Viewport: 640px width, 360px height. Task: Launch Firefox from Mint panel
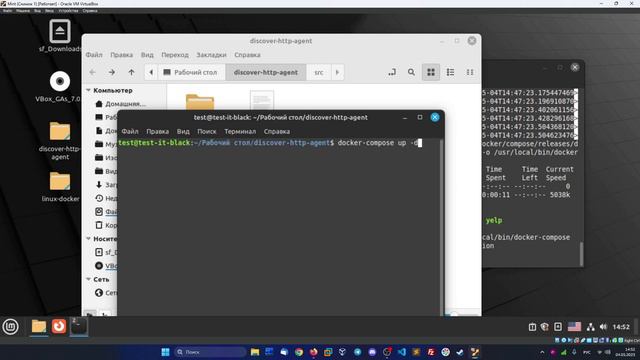(x=59, y=327)
